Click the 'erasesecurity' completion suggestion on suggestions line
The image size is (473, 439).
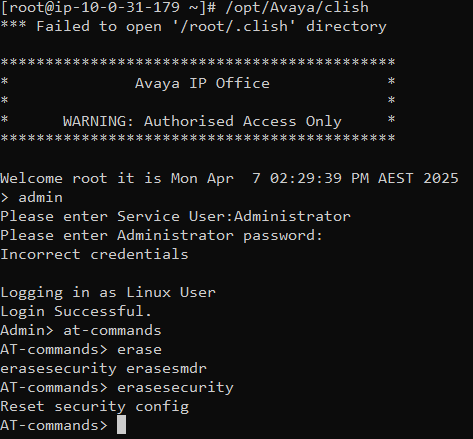[x=58, y=368]
